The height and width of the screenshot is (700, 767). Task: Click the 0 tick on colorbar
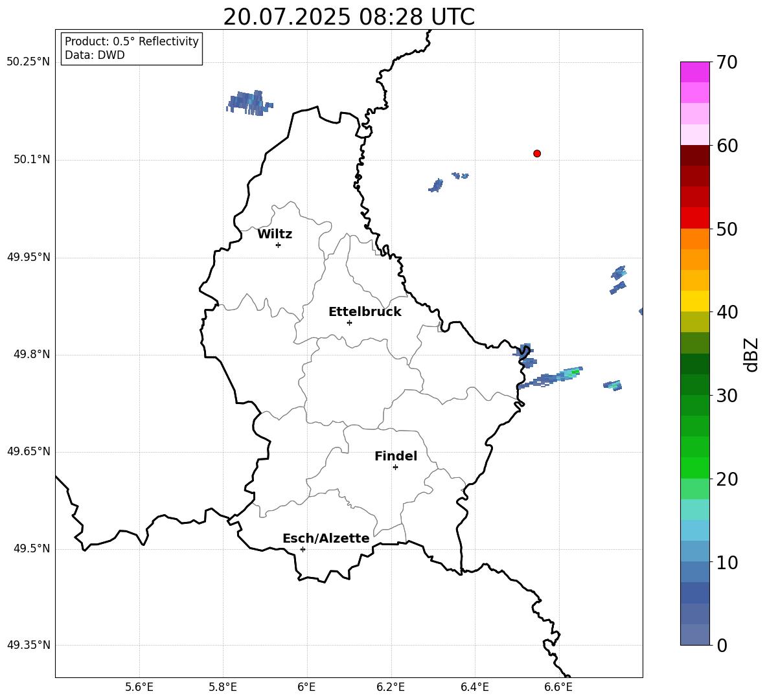click(x=722, y=646)
